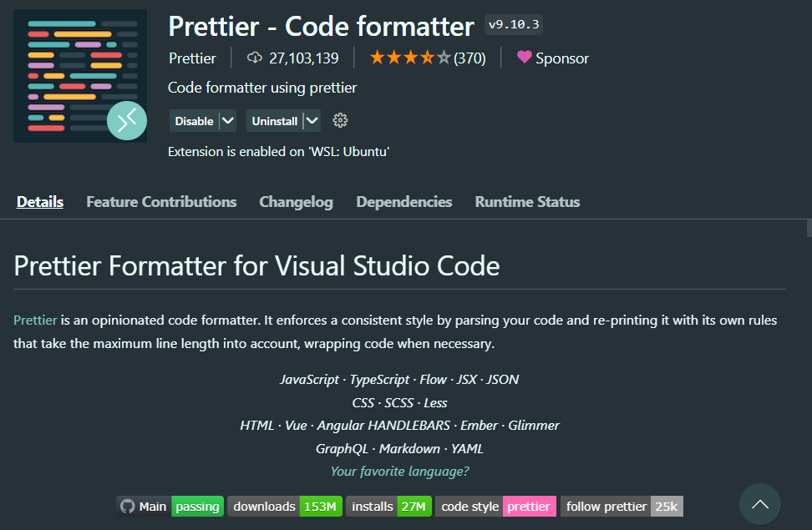Open the 'Your favorite language?' link
Image resolution: width=812 pixels, height=530 pixels.
[x=400, y=471]
